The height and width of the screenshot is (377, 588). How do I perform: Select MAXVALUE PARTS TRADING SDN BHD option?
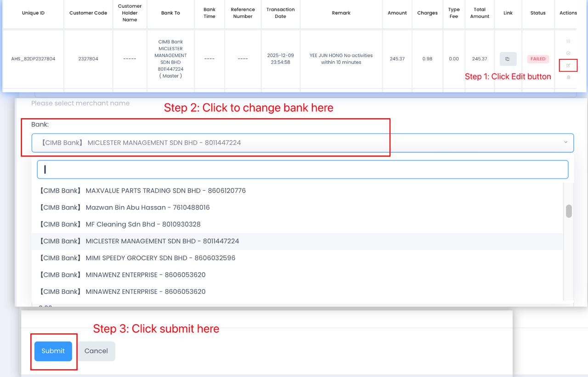click(x=143, y=191)
